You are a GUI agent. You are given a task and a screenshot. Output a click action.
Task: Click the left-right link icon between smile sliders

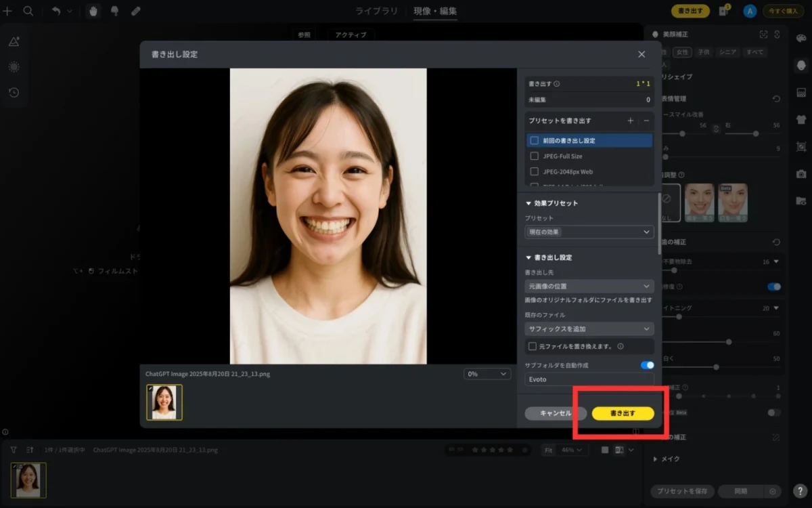[x=717, y=129]
